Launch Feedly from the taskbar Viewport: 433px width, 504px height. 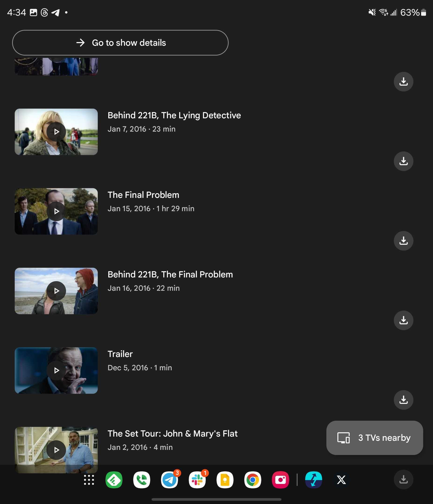(114, 480)
